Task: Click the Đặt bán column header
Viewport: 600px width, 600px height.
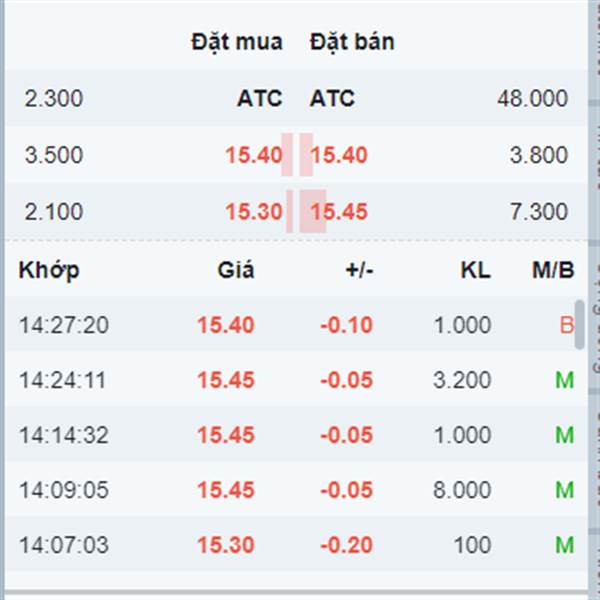Action: click(351, 42)
